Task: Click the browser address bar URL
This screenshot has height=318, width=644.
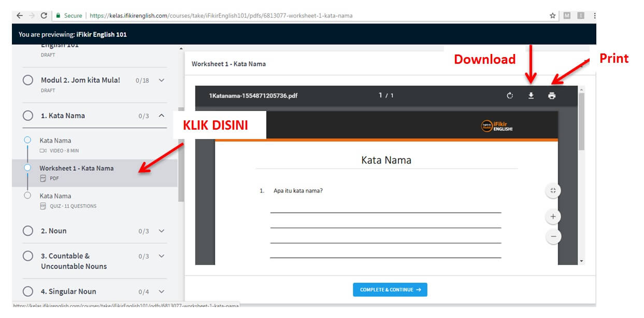Action: [x=221, y=16]
